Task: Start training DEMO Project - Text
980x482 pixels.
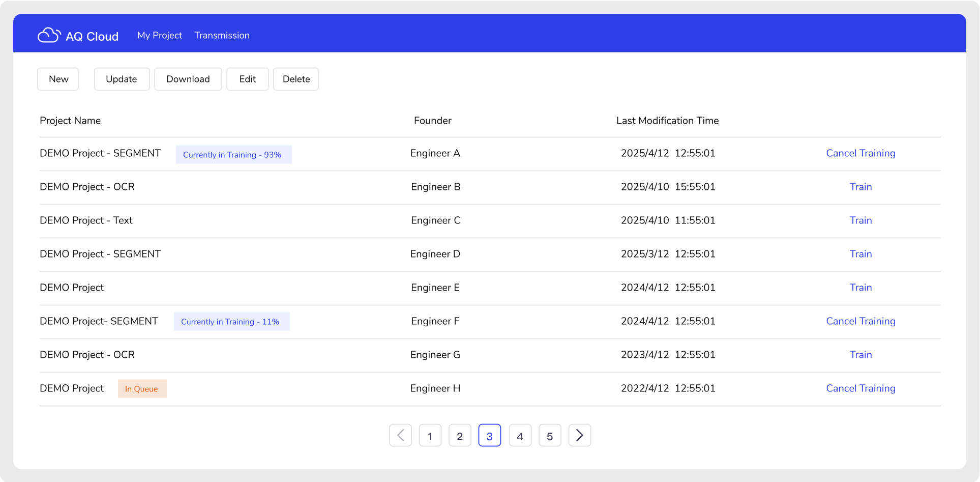Action: 860,220
